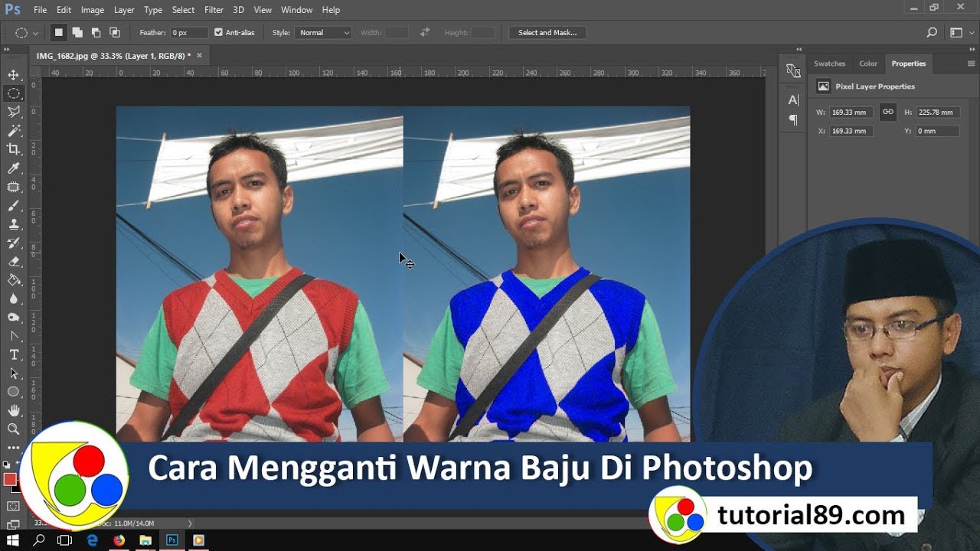Expand the toolbox to two columns

(x=7, y=50)
